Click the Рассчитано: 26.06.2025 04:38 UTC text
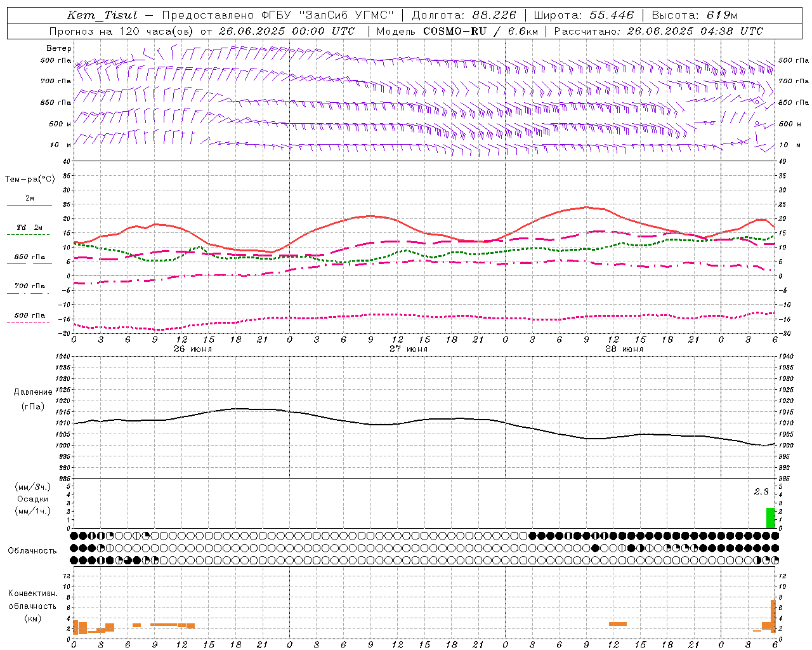This screenshot has width=812, height=650. coord(658,31)
